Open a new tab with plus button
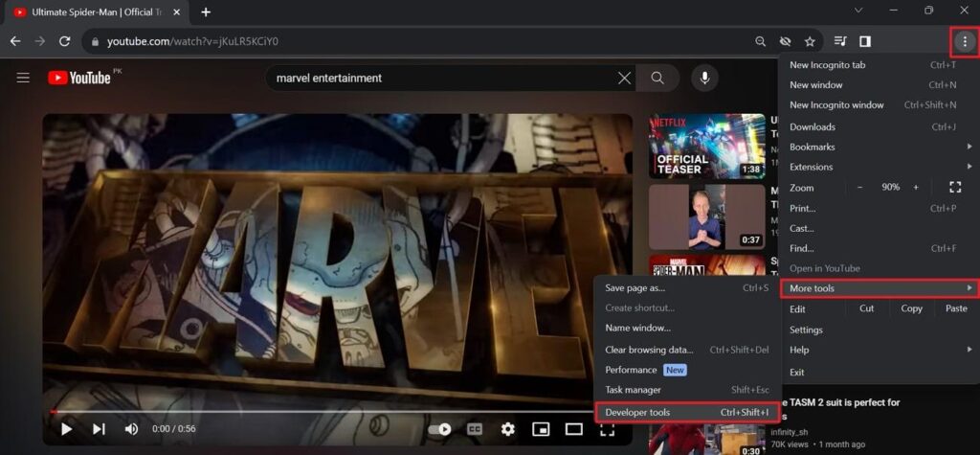The image size is (980, 455). coord(206,11)
